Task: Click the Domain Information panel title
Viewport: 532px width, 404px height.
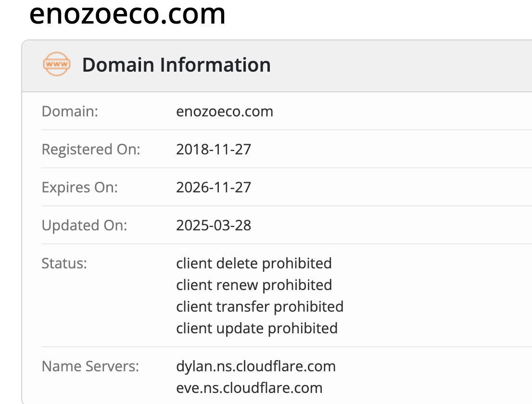Action: pyautogui.click(x=176, y=65)
